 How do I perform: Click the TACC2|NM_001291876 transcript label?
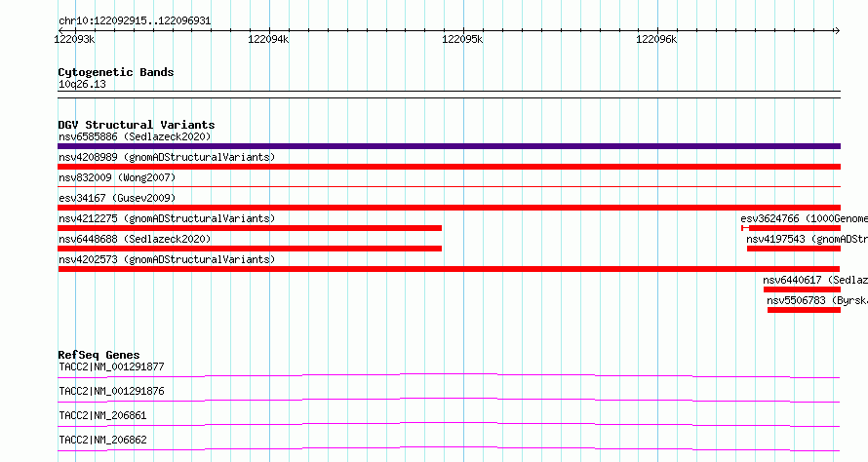(x=111, y=391)
